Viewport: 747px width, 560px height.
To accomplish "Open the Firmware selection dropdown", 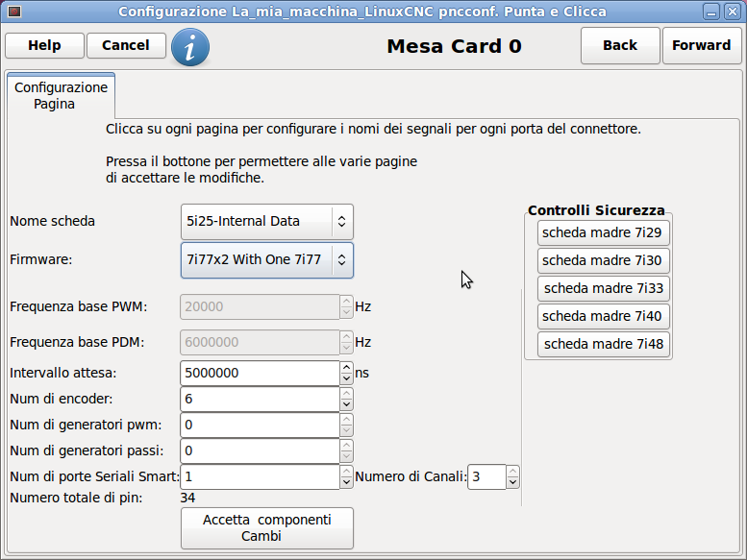I will click(x=267, y=260).
